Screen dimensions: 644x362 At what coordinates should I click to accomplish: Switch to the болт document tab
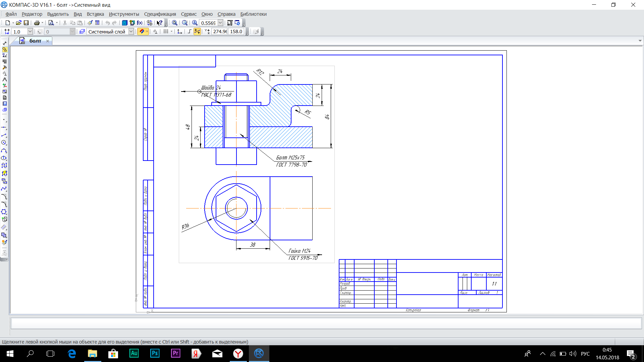click(35, 41)
